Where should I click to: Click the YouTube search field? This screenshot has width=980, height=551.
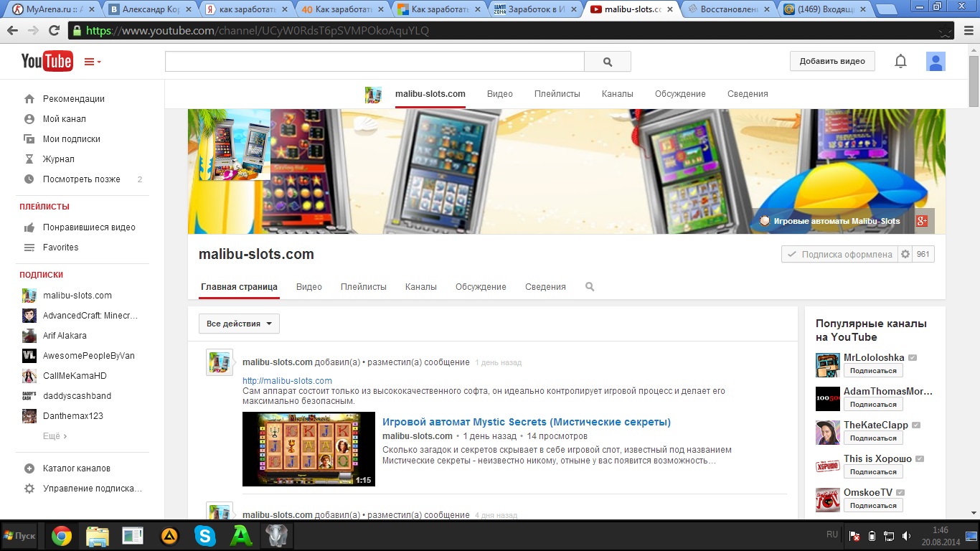(x=374, y=62)
